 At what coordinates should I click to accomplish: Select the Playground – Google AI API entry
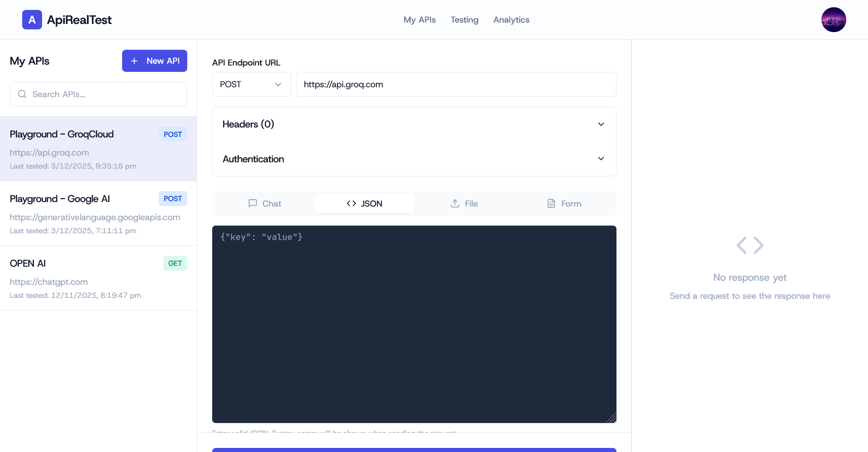(98, 213)
